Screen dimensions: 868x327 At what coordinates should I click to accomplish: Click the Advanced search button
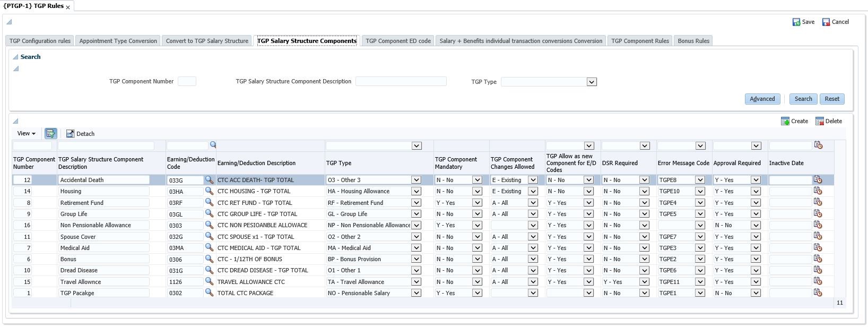[x=762, y=99]
